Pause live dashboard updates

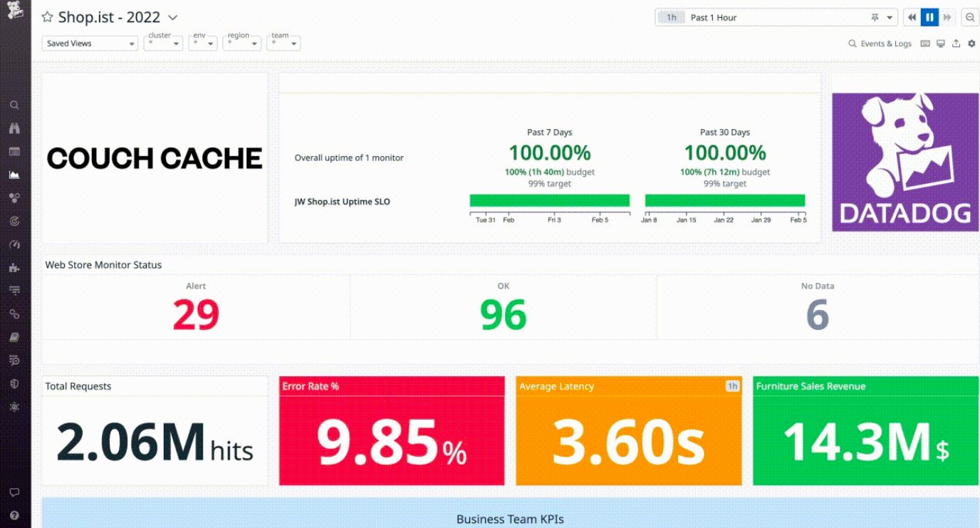point(930,18)
